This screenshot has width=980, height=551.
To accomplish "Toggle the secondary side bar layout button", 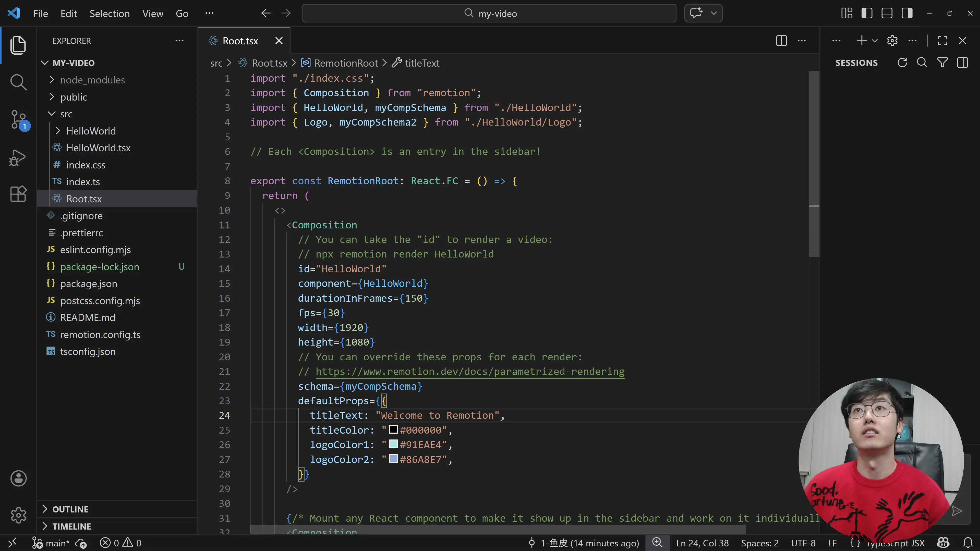I will coord(907,13).
